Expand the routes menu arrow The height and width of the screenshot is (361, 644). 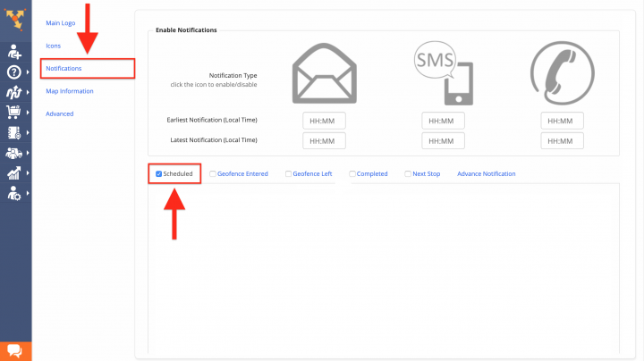(28, 92)
